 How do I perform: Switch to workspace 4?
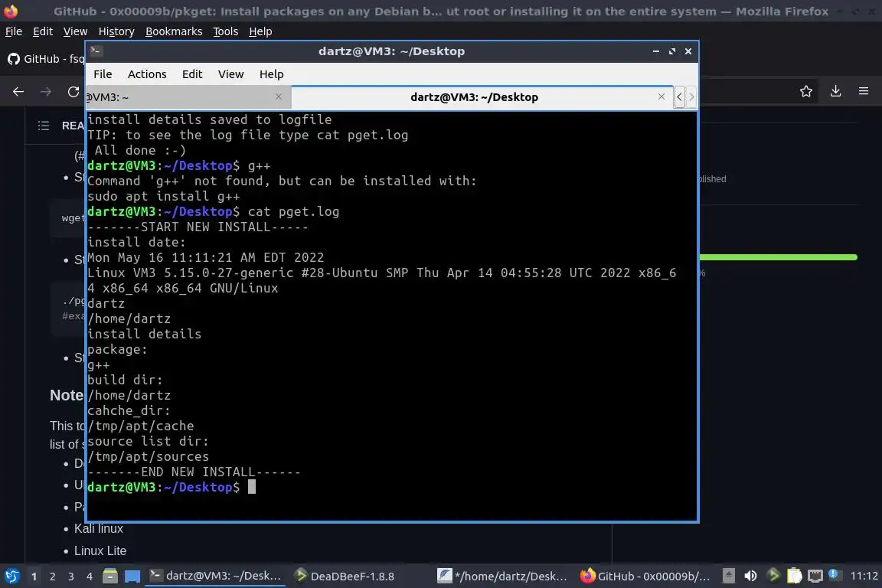pos(90,577)
